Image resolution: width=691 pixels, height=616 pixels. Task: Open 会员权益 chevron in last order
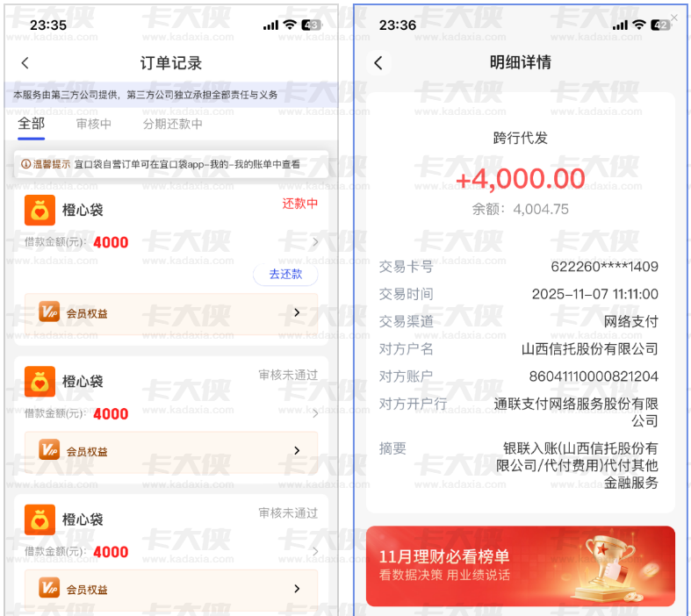(x=297, y=589)
